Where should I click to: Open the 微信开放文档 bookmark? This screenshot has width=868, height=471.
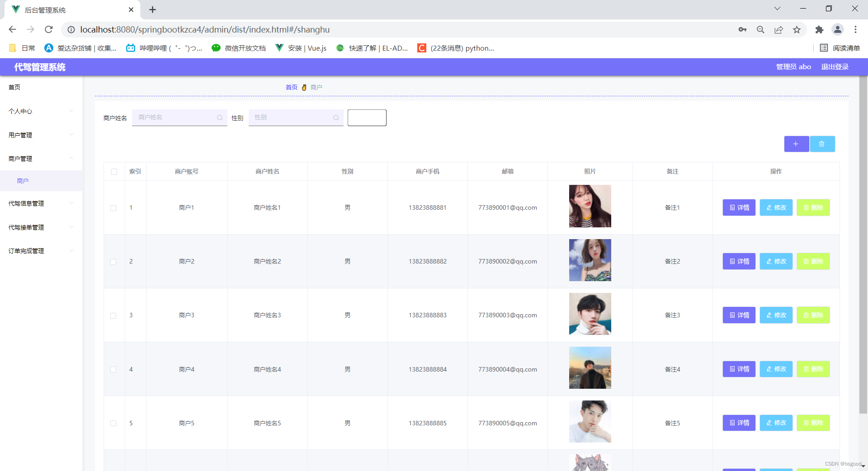coord(239,48)
